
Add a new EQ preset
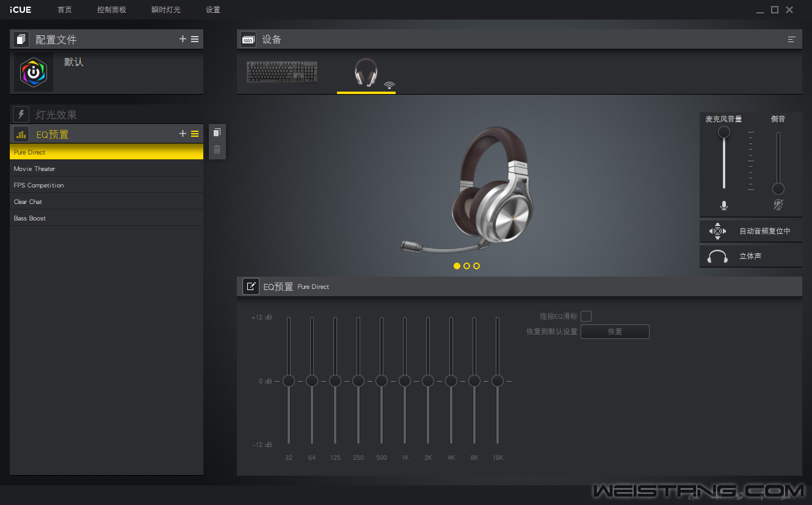coord(183,134)
